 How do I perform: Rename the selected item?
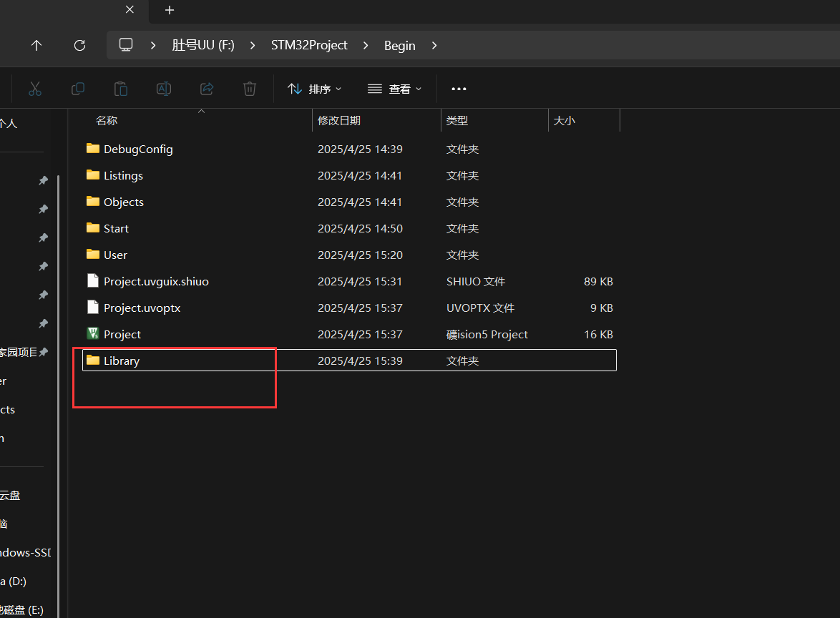(164, 89)
